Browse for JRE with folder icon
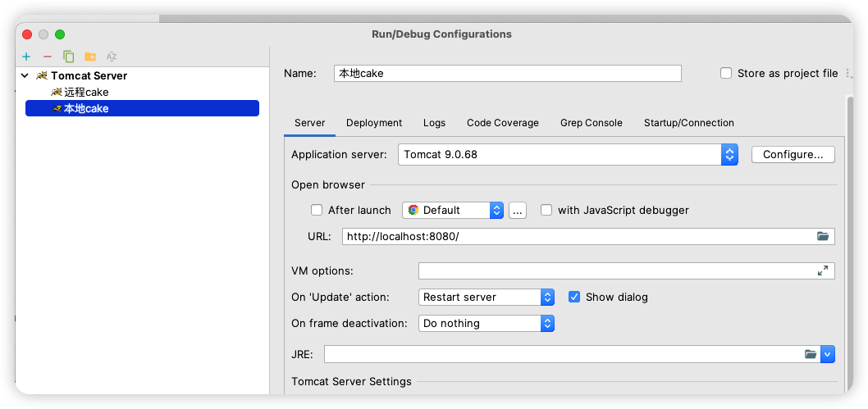This screenshot has width=868, height=409. tap(811, 354)
